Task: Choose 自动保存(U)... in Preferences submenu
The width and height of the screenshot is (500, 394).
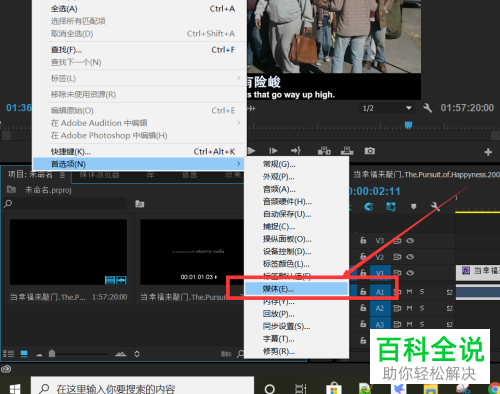Action: (x=297, y=214)
